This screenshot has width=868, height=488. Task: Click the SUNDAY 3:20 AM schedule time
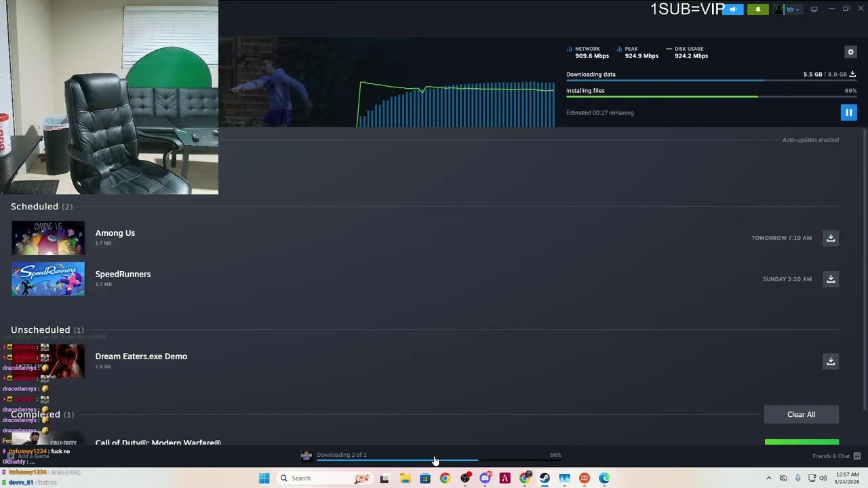pos(787,279)
